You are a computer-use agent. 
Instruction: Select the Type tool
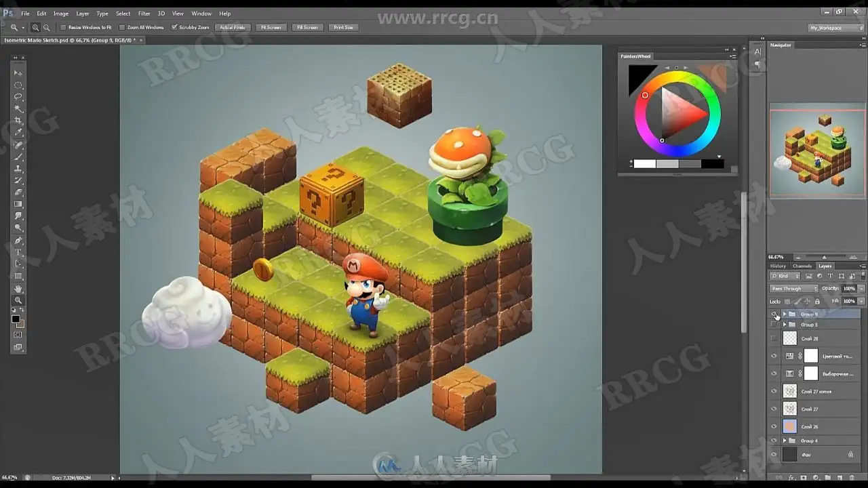pyautogui.click(x=18, y=252)
